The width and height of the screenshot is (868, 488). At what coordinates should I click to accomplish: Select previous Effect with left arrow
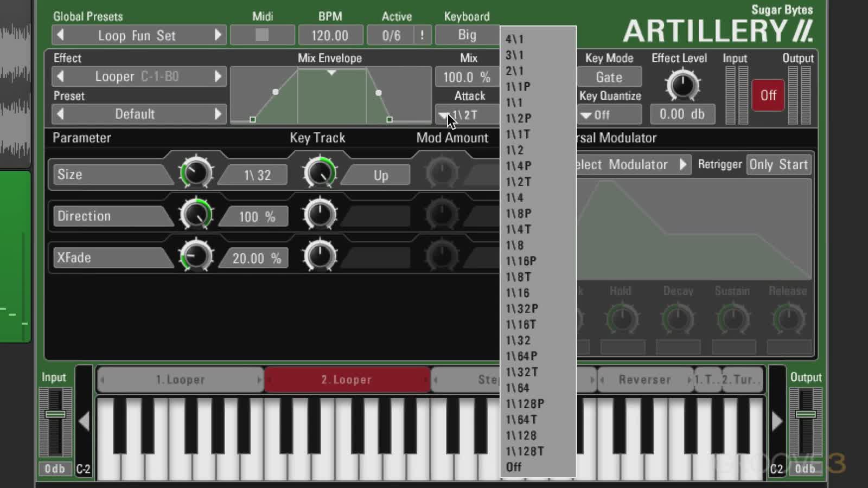pyautogui.click(x=60, y=76)
